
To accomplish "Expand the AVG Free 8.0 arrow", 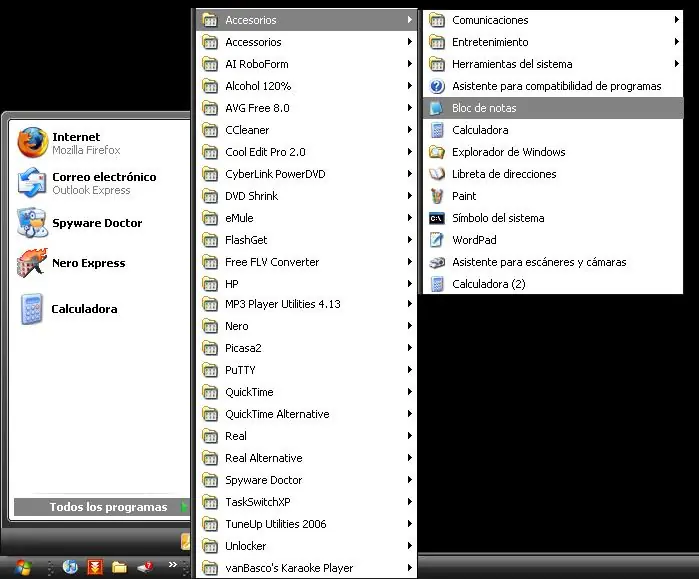I will coord(409,107).
